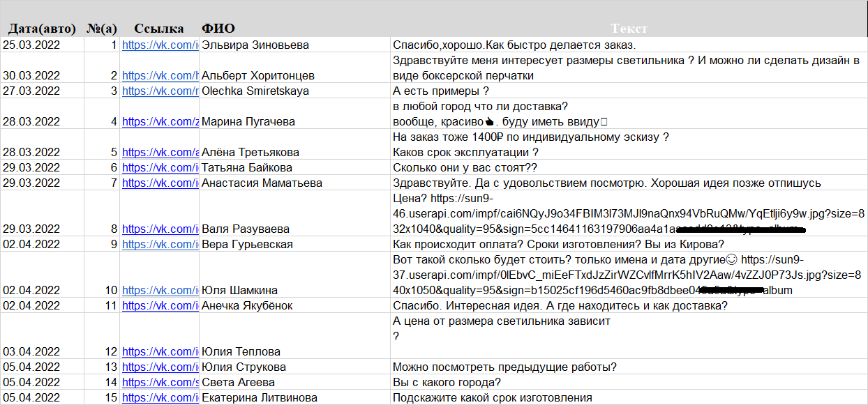Select the cell with name Вера Гурьевская
868x405 pixels.
pyautogui.click(x=294, y=244)
